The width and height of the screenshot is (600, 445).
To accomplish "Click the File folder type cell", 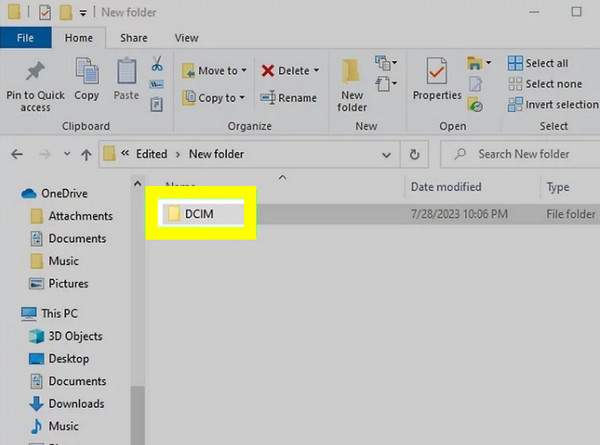I will pos(571,214).
